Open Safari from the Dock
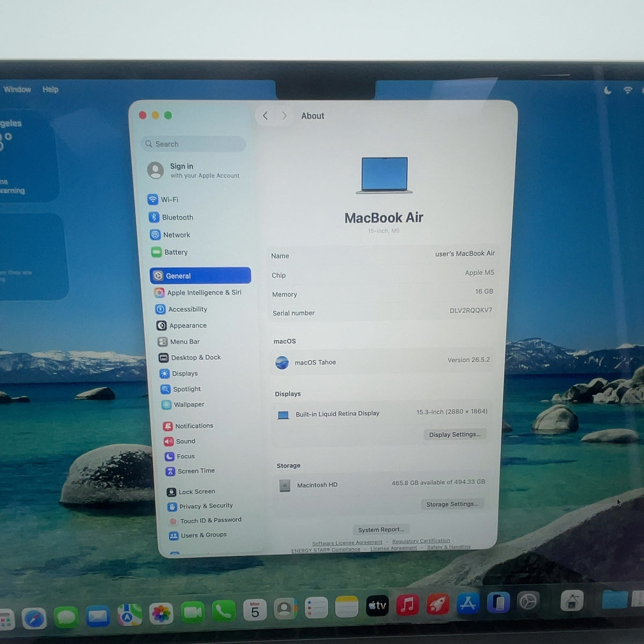Image resolution: width=644 pixels, height=644 pixels. (34, 619)
